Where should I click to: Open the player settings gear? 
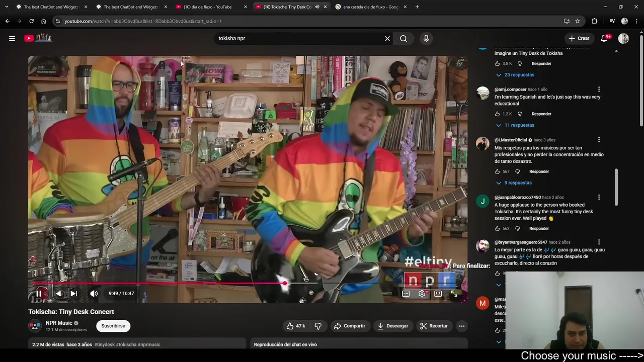[422, 294]
